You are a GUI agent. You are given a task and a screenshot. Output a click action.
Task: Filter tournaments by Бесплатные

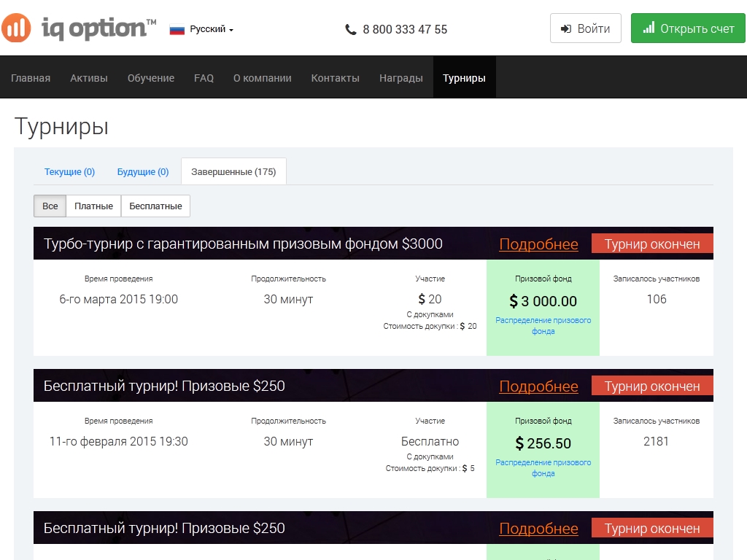(x=155, y=206)
